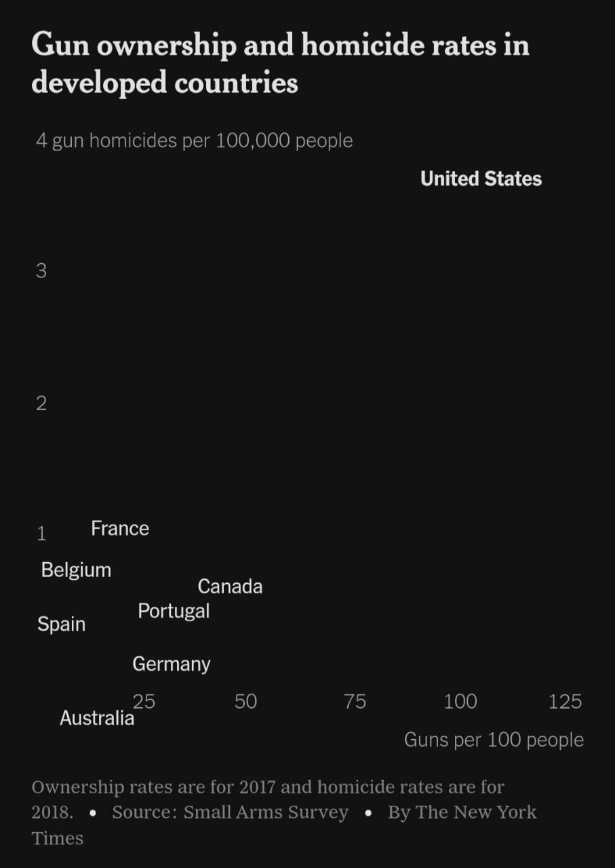The width and height of the screenshot is (615, 868).
Task: Click the Germany label
Action: tap(171, 665)
